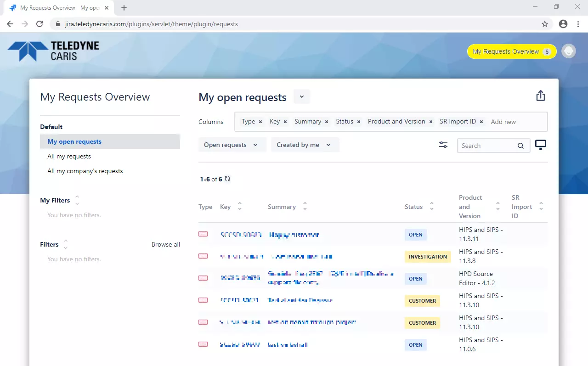Image resolution: width=588 pixels, height=366 pixels.
Task: Click the monitor display icon beside search
Action: (540, 144)
